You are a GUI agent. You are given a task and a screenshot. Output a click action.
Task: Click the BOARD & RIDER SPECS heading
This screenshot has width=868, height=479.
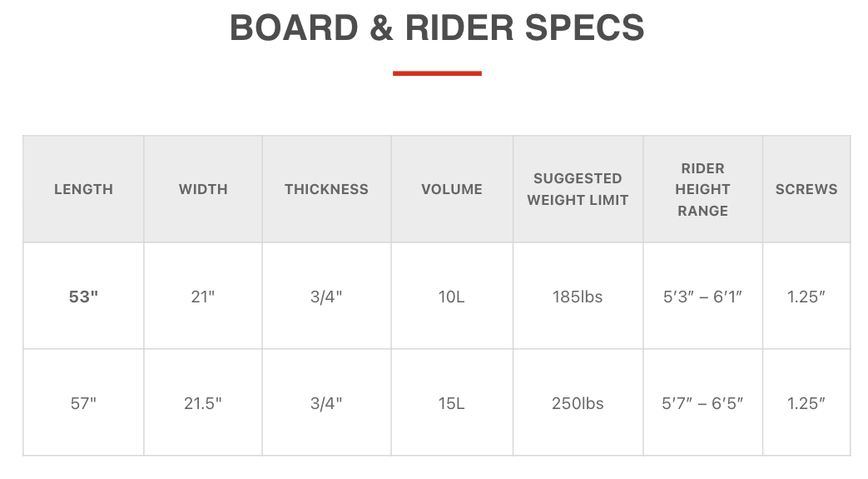437,27
